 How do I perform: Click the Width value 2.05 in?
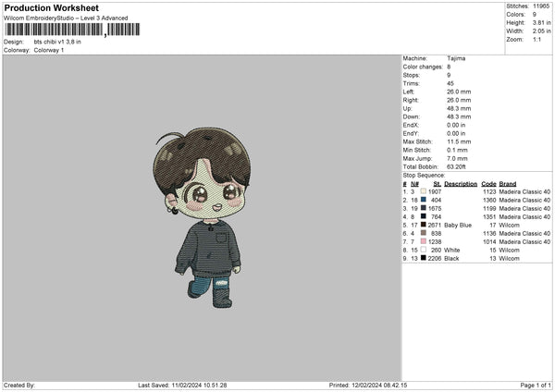pyautogui.click(x=541, y=31)
